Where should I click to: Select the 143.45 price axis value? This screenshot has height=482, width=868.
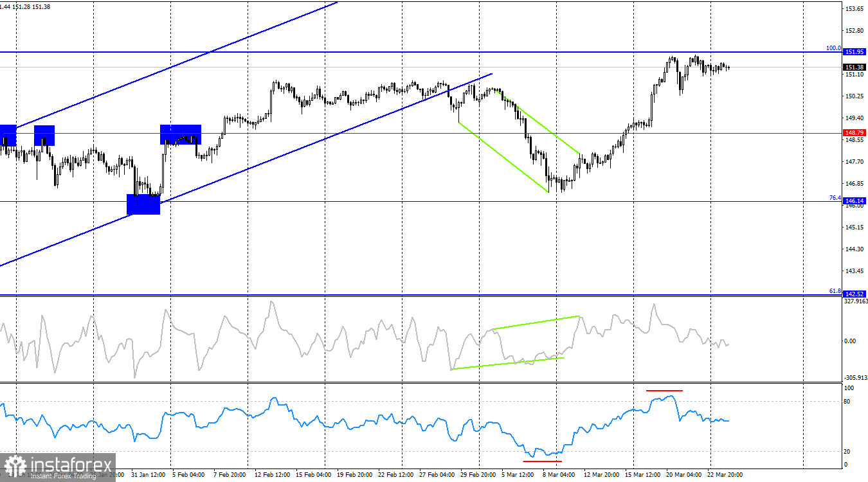[854, 271]
